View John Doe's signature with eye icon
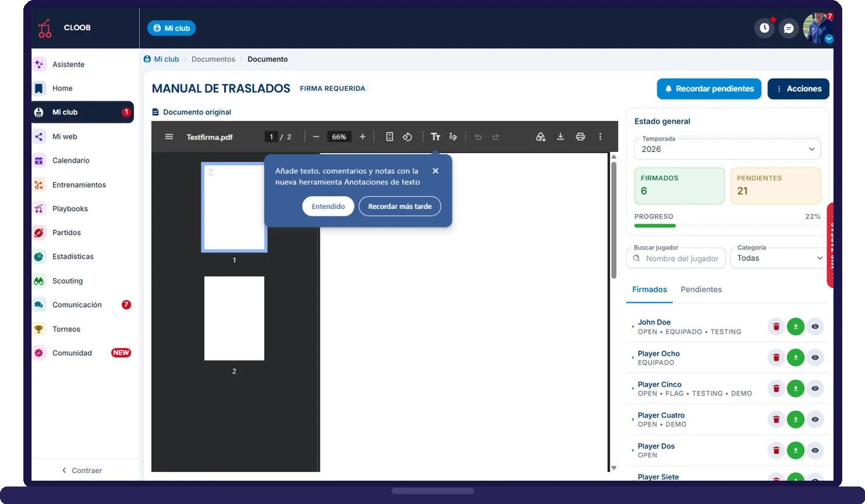 815,327
